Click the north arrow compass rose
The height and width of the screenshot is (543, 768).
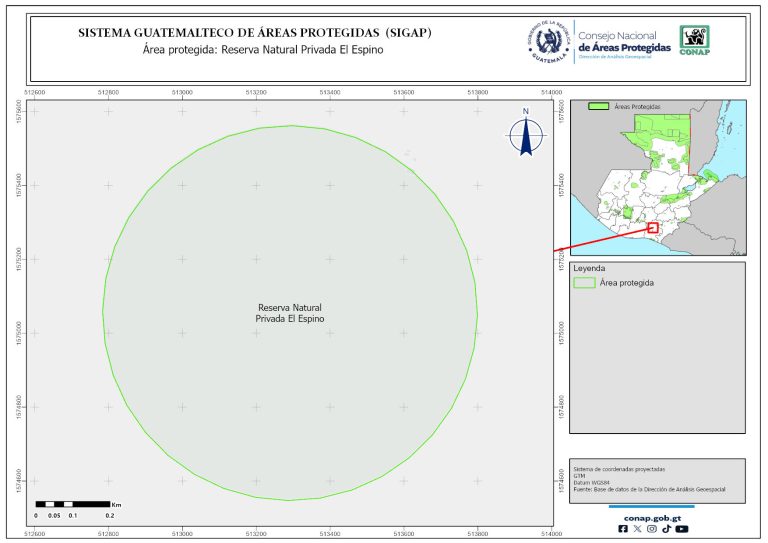click(525, 133)
